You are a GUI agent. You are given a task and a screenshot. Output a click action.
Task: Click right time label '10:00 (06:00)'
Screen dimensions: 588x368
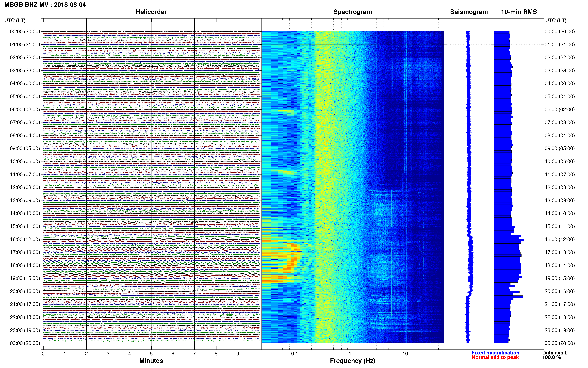[x=560, y=161]
